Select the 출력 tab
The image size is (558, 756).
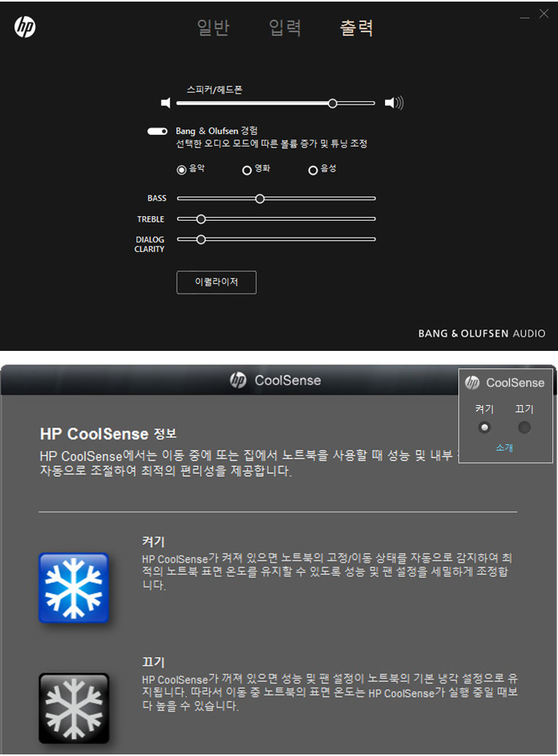click(x=356, y=27)
